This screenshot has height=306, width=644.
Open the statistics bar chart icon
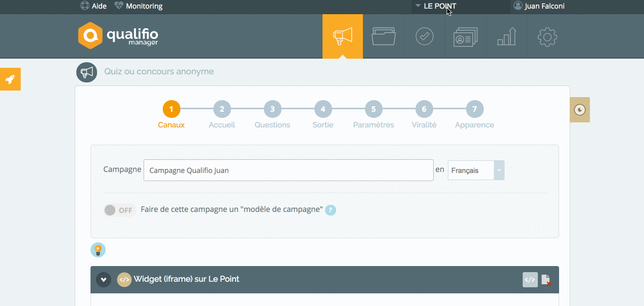pyautogui.click(x=507, y=36)
